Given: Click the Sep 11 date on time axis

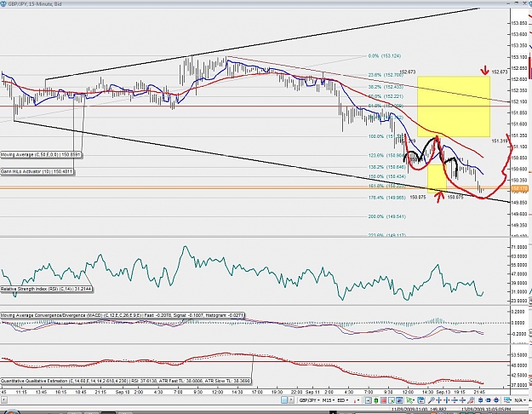Looking at the screenshot, I should click(x=312, y=392).
